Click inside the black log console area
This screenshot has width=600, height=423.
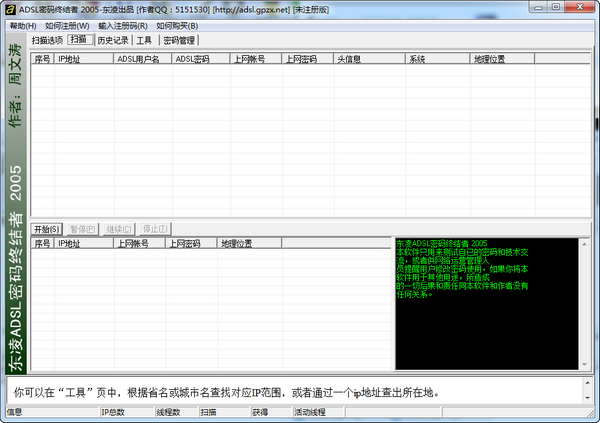[x=487, y=304]
